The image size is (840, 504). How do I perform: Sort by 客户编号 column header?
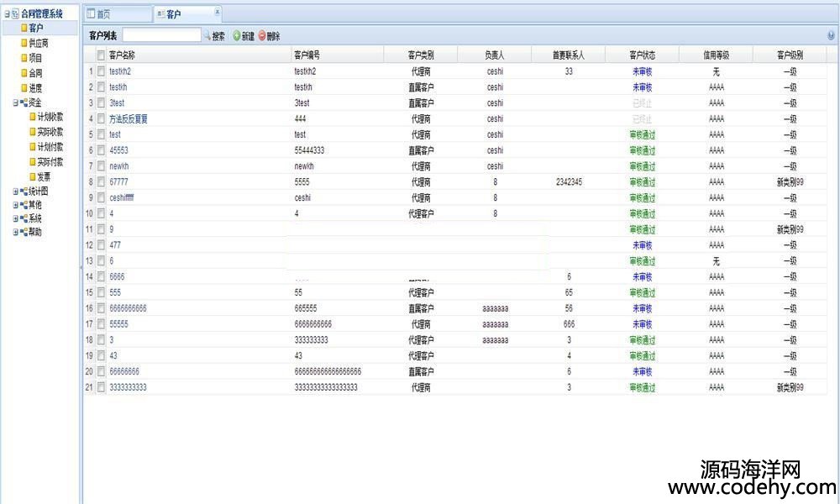tap(307, 55)
